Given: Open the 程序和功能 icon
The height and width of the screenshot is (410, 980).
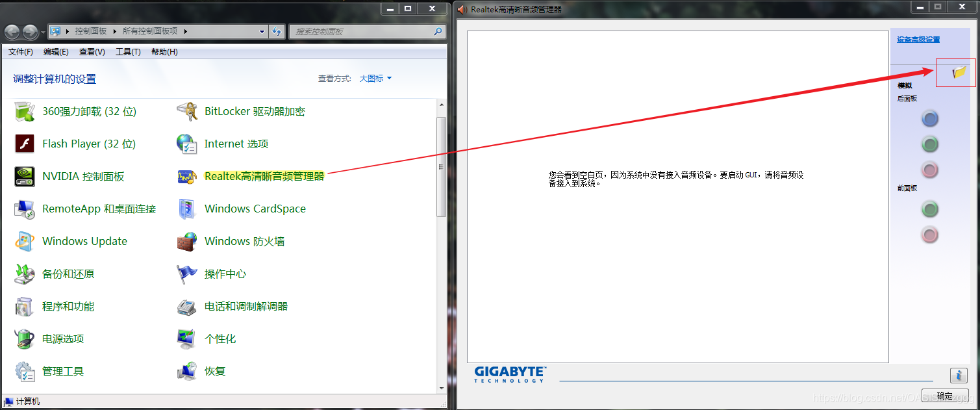Looking at the screenshot, I should (25, 306).
